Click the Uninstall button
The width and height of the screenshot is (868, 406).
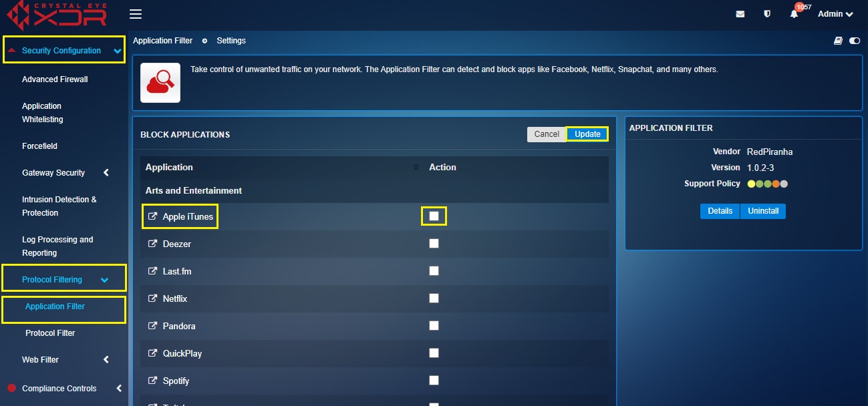pyautogui.click(x=763, y=211)
